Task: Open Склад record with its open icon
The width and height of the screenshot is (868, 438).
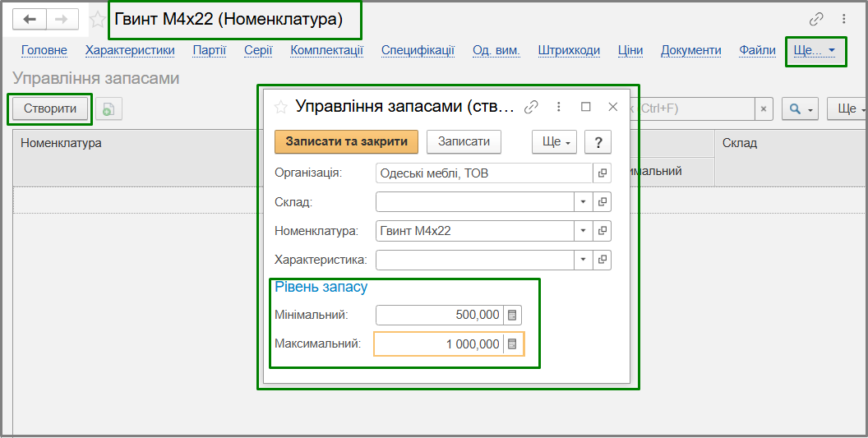Action: point(603,202)
